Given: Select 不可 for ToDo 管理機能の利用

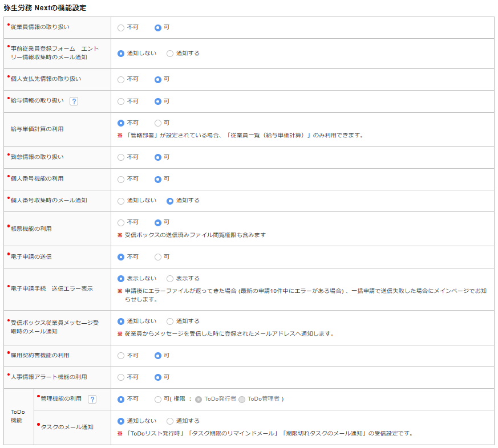Looking at the screenshot, I should pyautogui.click(x=121, y=400).
